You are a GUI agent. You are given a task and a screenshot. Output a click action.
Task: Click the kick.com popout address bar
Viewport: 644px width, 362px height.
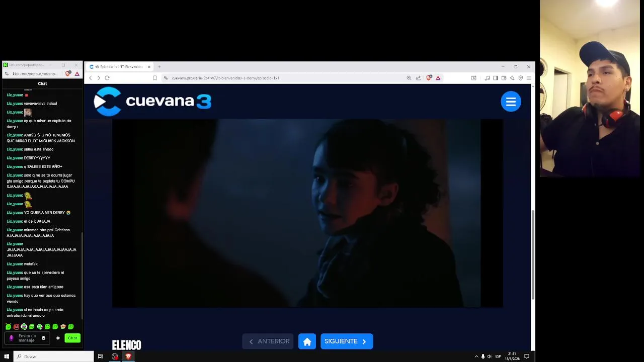pos(35,74)
